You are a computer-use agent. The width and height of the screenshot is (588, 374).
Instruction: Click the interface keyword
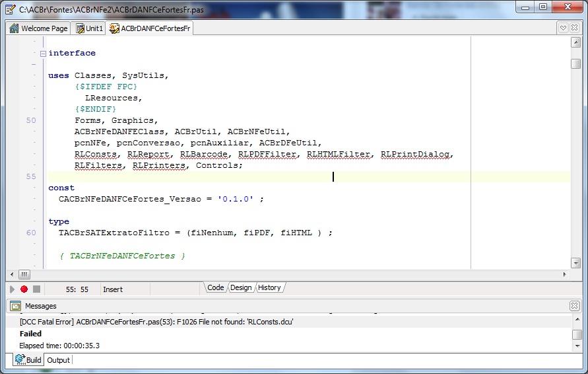(72, 53)
